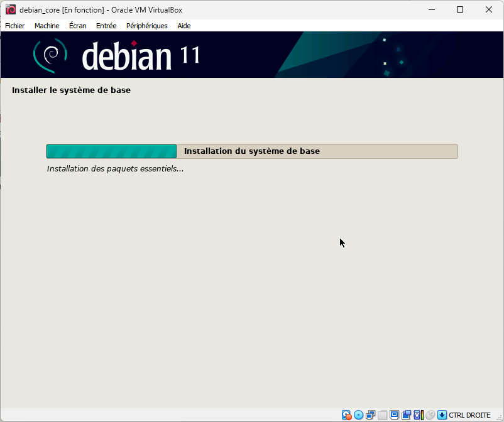Screen dimensions: 504x422
Task: Click the CTRL DROITE host key label
Action: (x=469, y=415)
